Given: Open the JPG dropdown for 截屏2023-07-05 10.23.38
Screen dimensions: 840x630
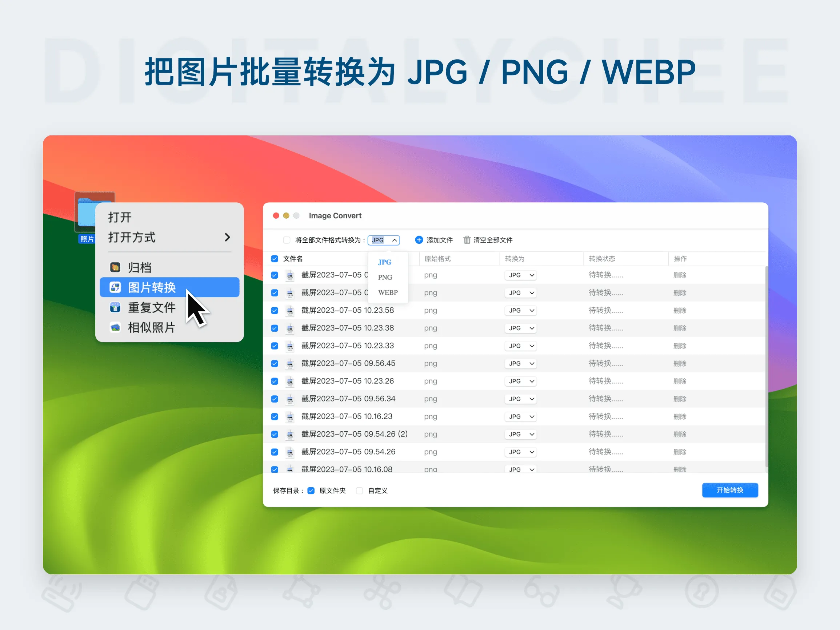Looking at the screenshot, I should 520,328.
